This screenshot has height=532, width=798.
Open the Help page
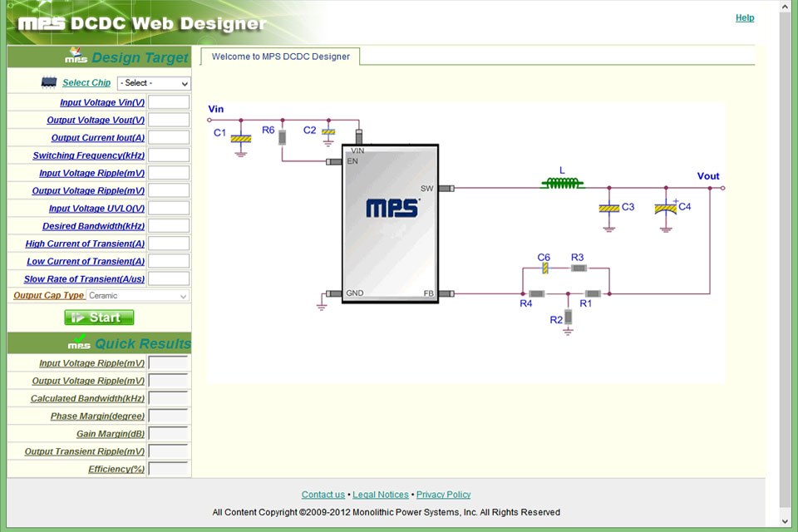745,17
